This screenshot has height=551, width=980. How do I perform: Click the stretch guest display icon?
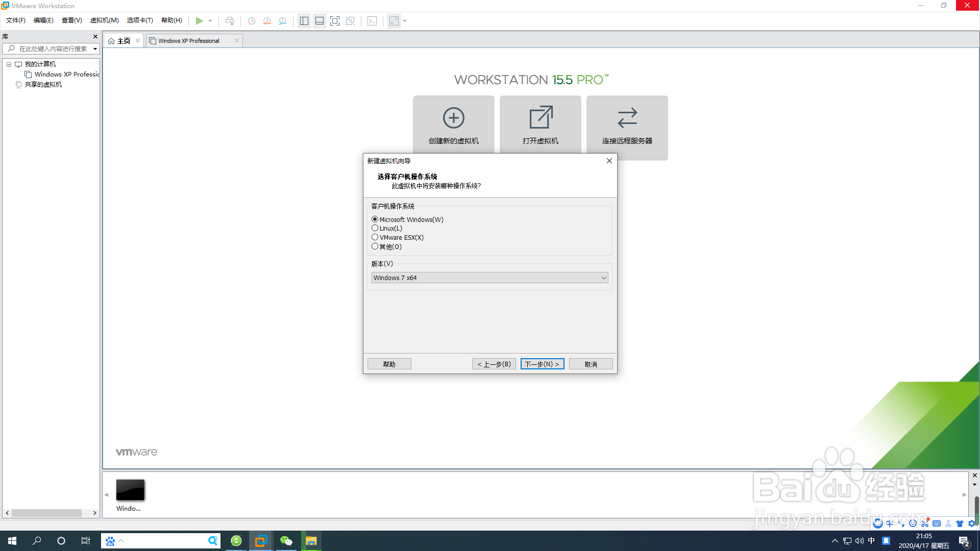394,21
